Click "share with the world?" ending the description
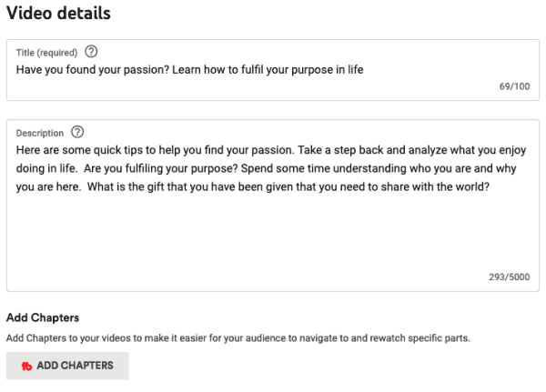Image resolution: width=546 pixels, height=392 pixels. [x=438, y=189]
